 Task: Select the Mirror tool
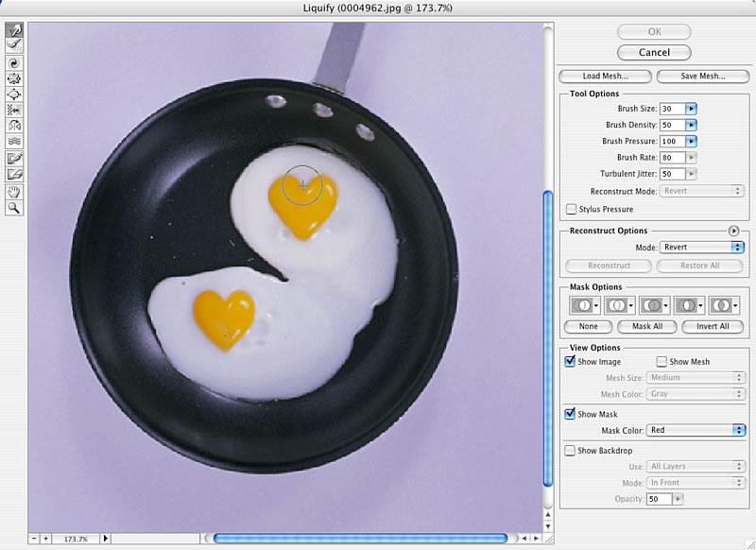[x=14, y=126]
